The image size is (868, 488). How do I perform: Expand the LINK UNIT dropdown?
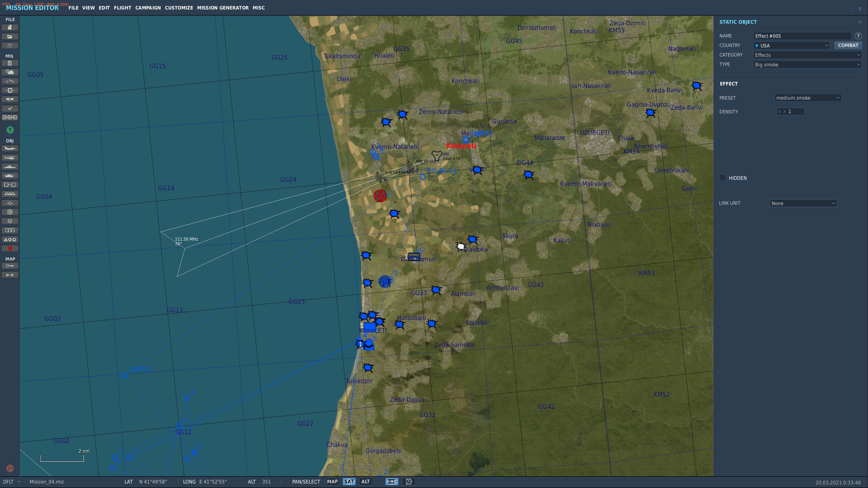pyautogui.click(x=803, y=203)
